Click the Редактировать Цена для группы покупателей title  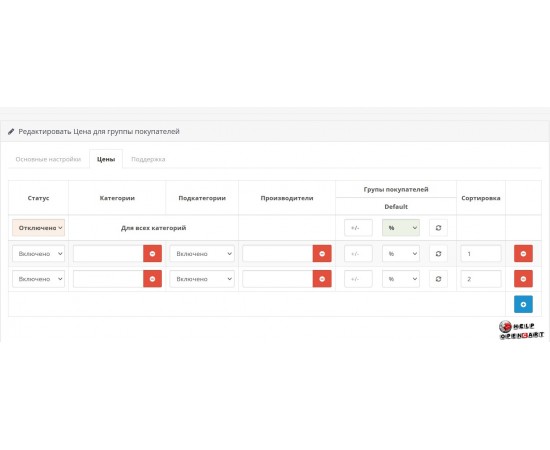[x=99, y=132]
